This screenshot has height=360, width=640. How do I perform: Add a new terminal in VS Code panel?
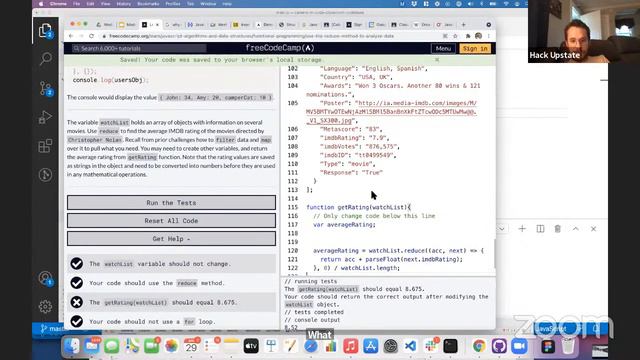pos(522,229)
